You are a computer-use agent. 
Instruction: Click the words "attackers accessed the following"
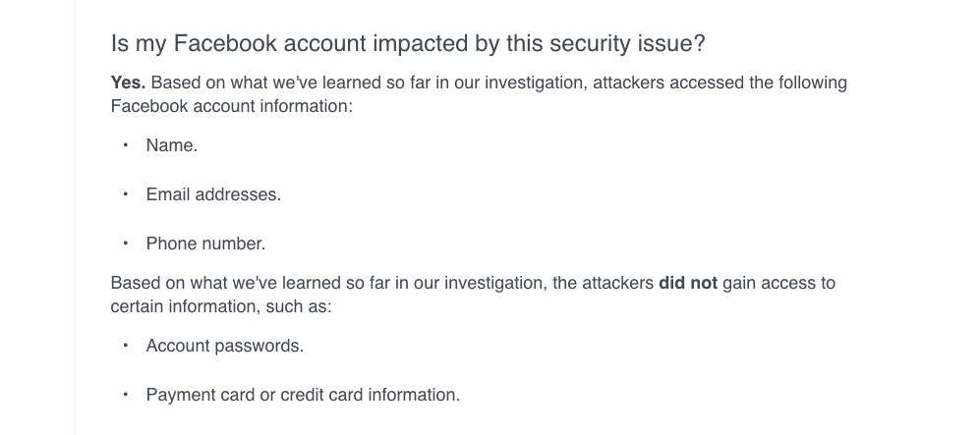[x=720, y=83]
